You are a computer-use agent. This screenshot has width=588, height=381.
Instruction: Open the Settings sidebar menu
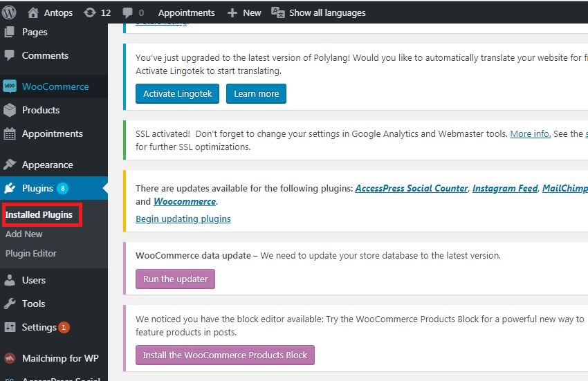pyautogui.click(x=39, y=327)
